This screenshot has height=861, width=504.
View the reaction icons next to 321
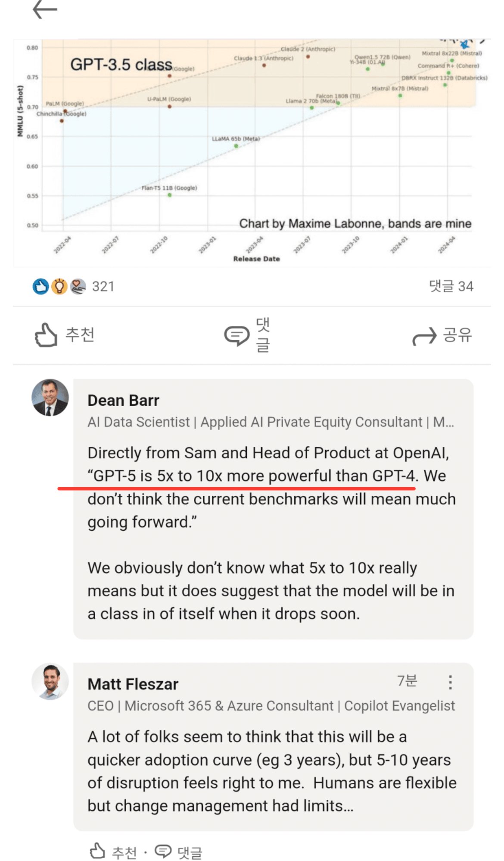click(x=59, y=286)
